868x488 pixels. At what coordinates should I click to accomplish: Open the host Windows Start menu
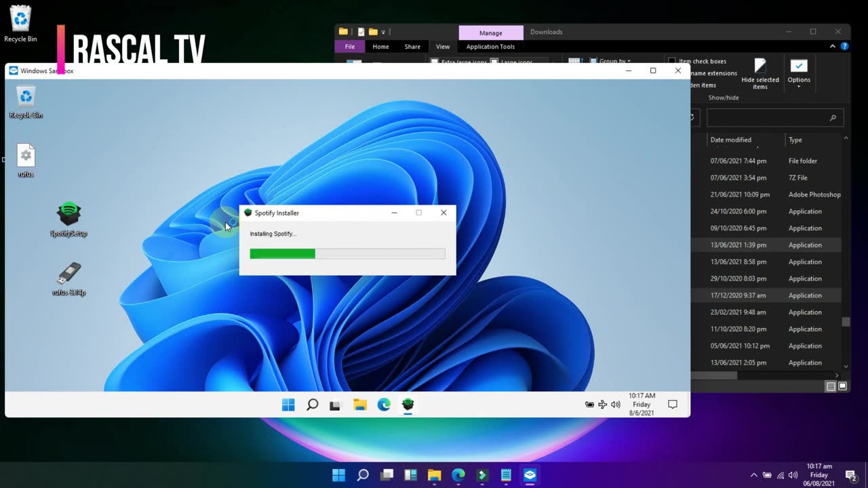click(x=338, y=475)
